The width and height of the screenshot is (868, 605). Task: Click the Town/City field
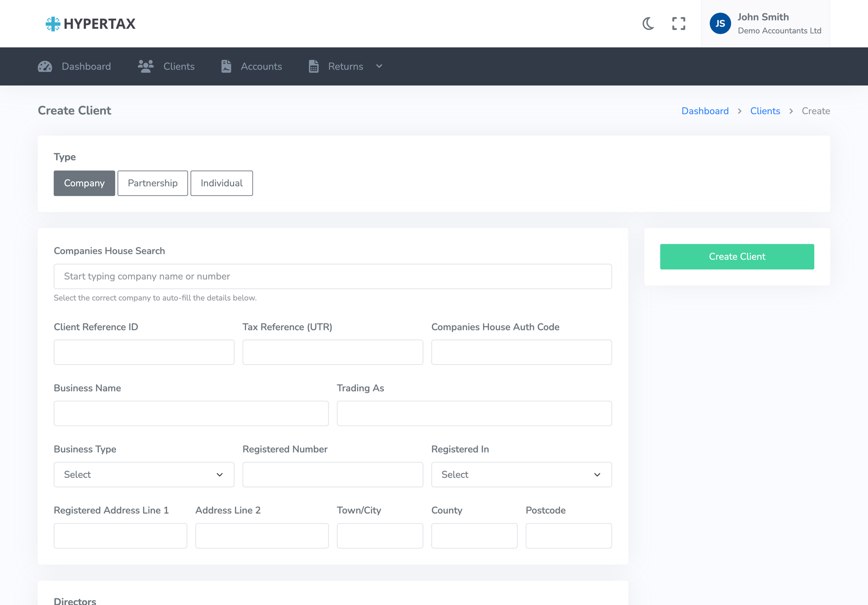point(380,536)
